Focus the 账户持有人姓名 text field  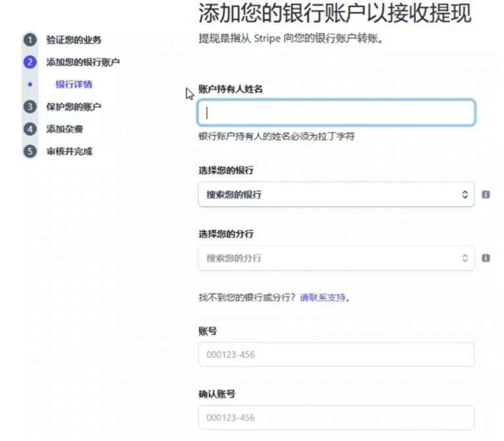click(335, 113)
